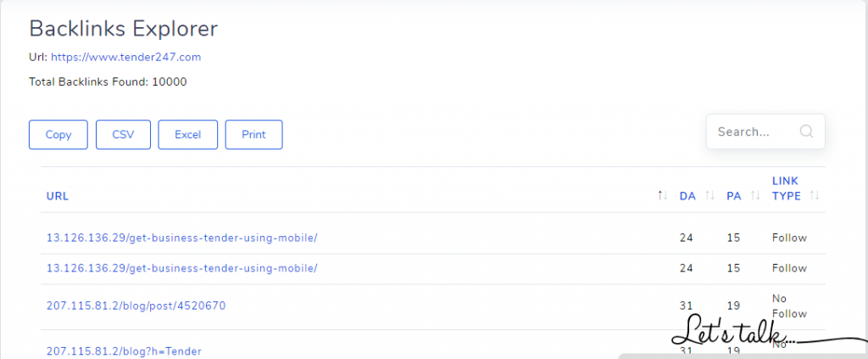Sort by DA column arrows icon
868x359 pixels.
click(x=709, y=195)
